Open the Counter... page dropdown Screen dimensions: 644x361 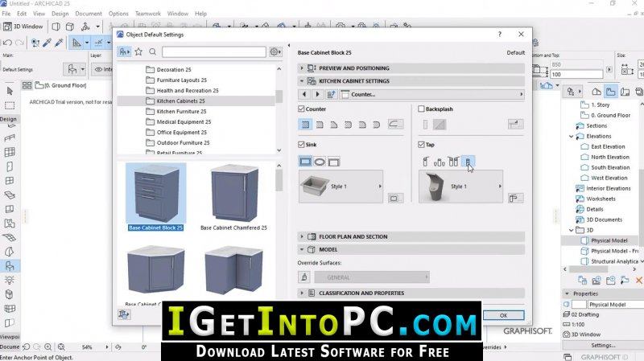(432, 94)
